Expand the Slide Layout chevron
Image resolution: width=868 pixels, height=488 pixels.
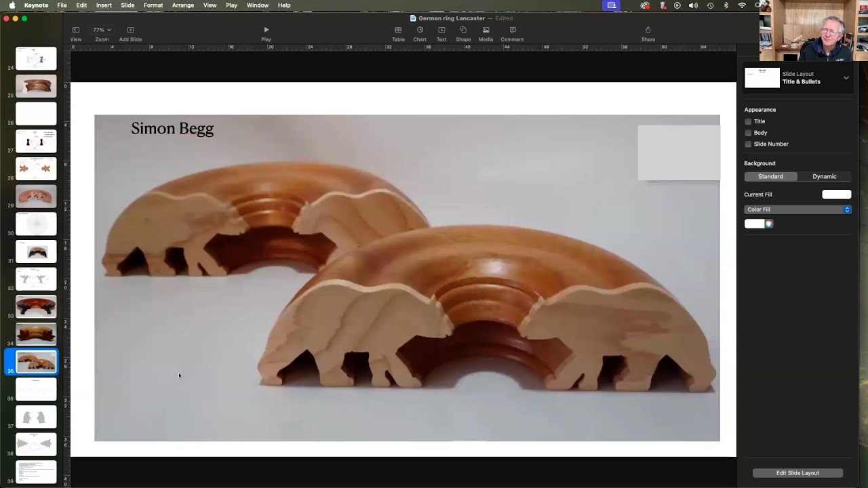(x=846, y=78)
